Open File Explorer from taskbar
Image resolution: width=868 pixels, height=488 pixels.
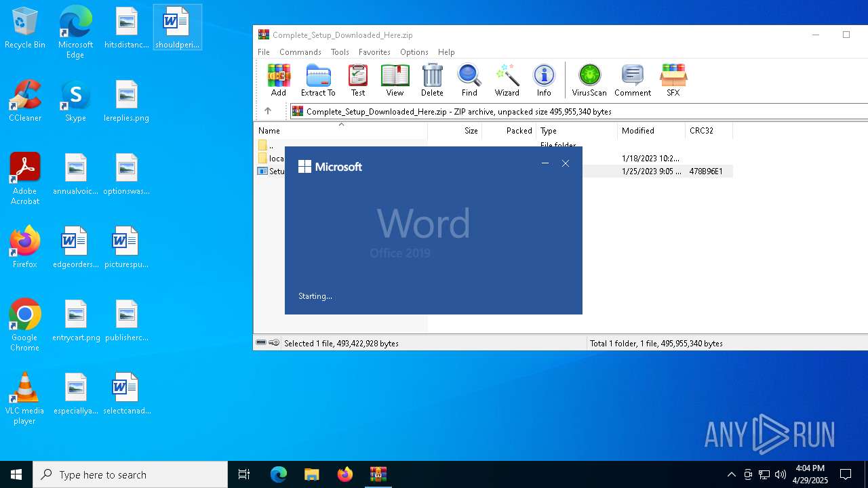point(311,474)
